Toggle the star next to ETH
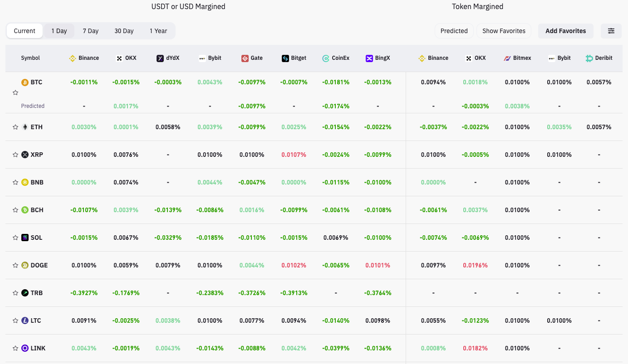The height and width of the screenshot is (364, 628). click(15, 127)
